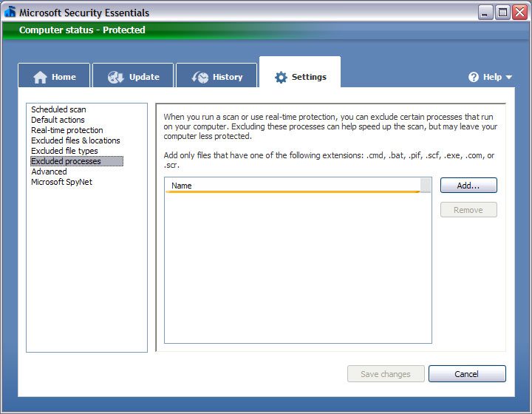Select Microsoft SpyNet settings entry
The height and width of the screenshot is (414, 532).
pos(61,182)
